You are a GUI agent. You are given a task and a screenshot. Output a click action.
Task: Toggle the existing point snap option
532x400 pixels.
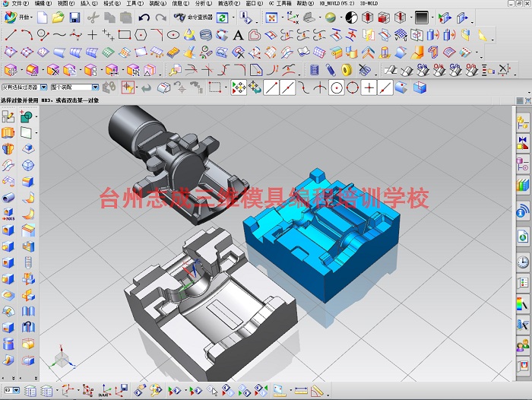click(369, 87)
